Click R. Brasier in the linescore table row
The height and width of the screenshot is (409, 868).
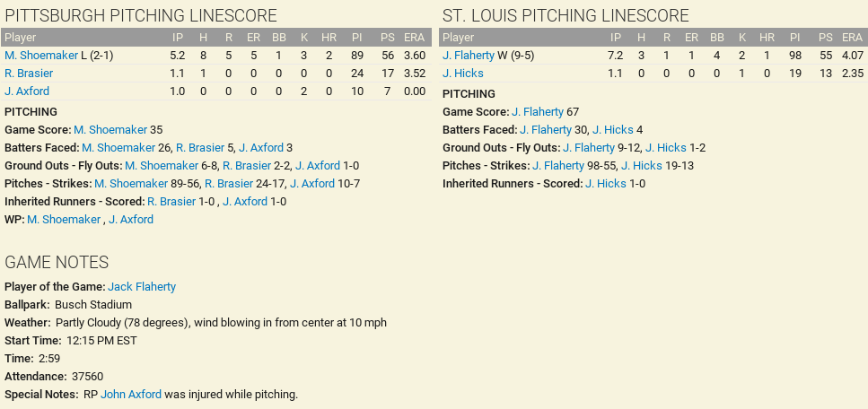(x=29, y=74)
